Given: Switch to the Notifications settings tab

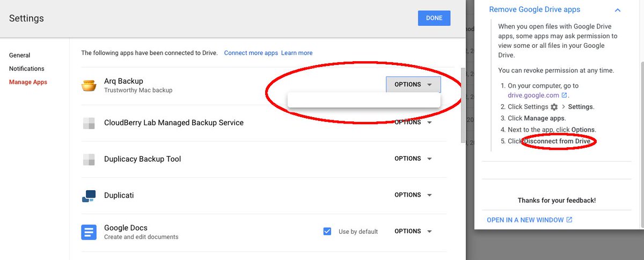Looking at the screenshot, I should (x=27, y=69).
